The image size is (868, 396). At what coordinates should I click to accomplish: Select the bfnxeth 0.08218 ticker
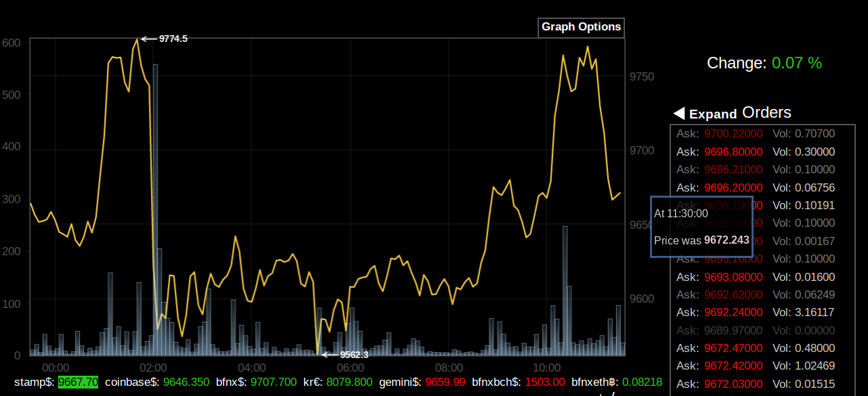click(642, 382)
